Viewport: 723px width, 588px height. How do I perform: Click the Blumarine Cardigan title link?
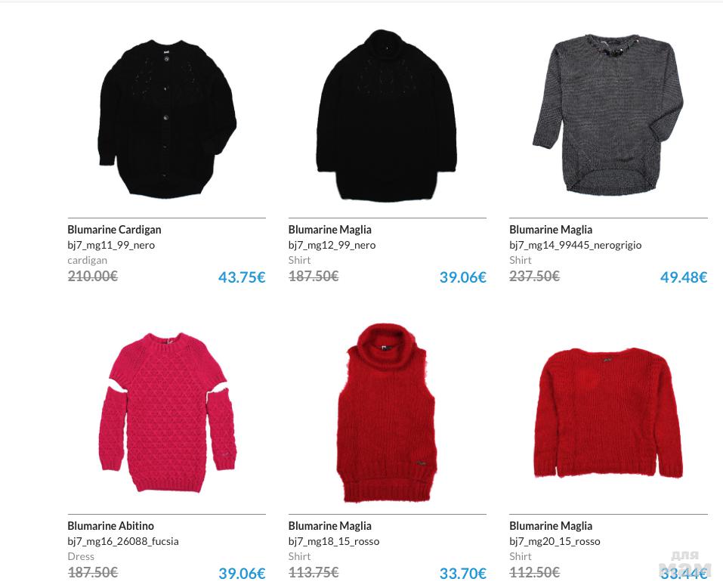point(114,230)
